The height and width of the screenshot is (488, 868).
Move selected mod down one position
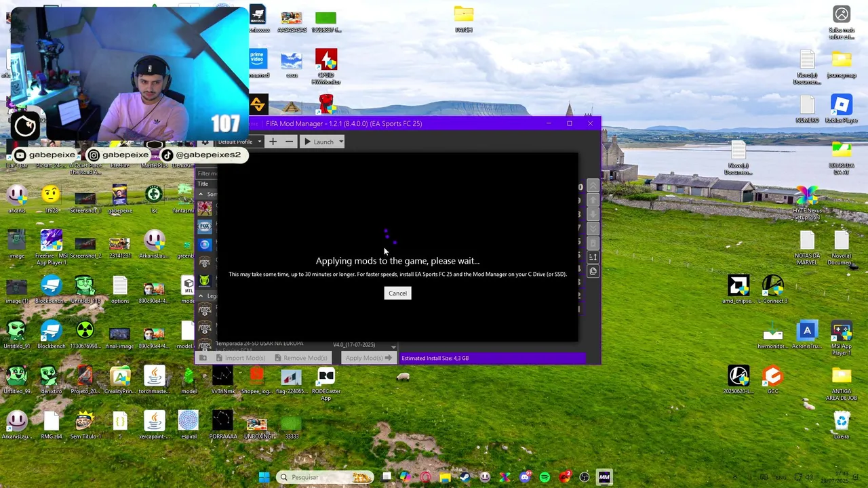[593, 214]
